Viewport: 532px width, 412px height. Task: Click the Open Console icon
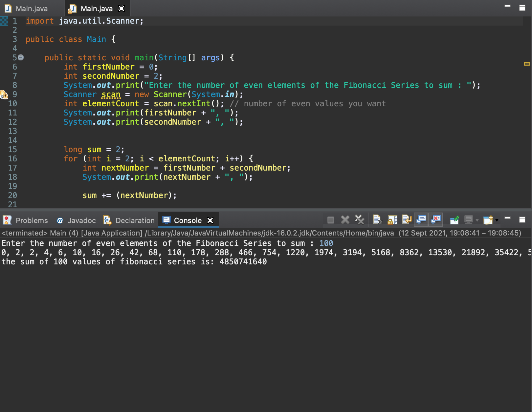pyautogui.click(x=488, y=220)
